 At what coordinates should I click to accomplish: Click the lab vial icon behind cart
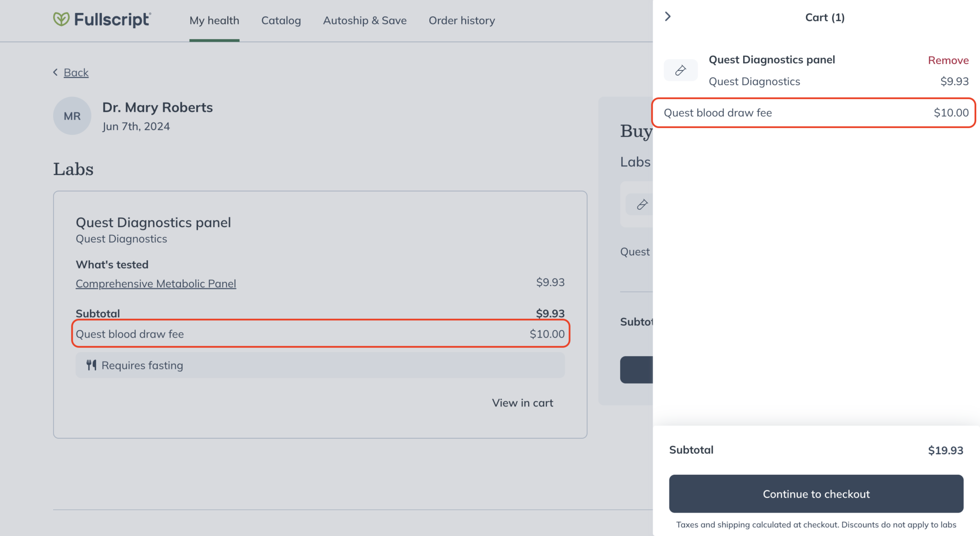tap(642, 205)
